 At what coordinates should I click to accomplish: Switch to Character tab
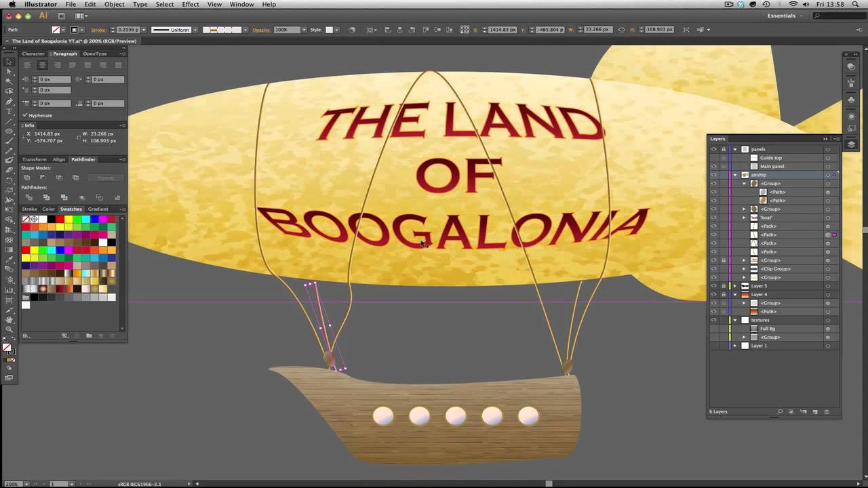pos(33,54)
